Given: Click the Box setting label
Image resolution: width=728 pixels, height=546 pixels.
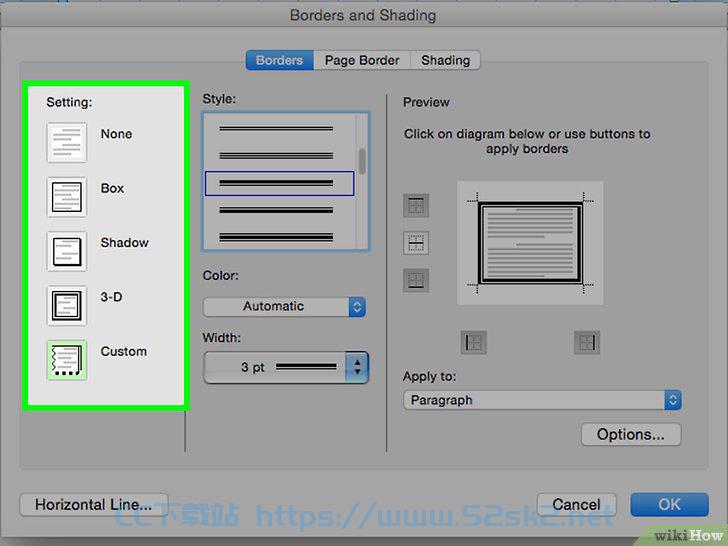Looking at the screenshot, I should click(x=112, y=188).
